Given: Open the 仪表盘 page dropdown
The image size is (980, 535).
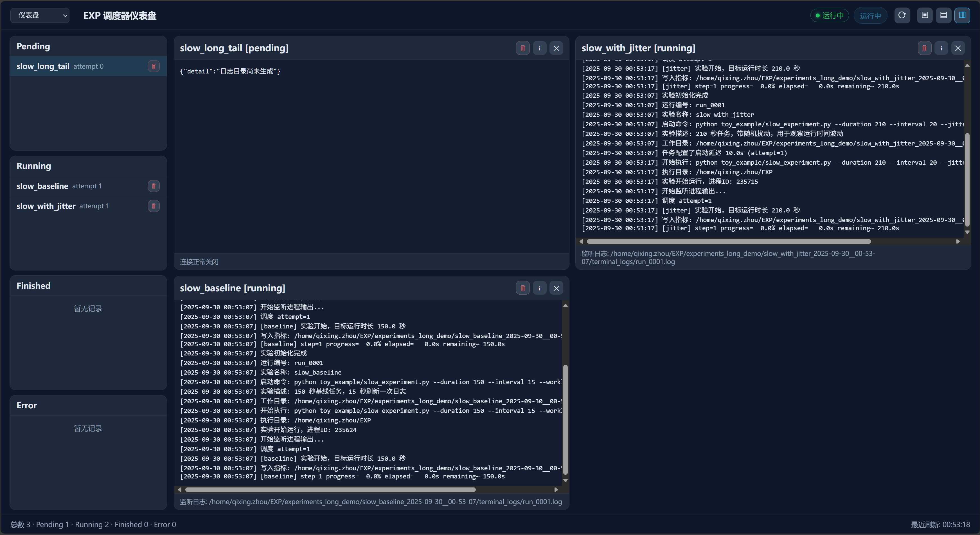Looking at the screenshot, I should pyautogui.click(x=40, y=15).
